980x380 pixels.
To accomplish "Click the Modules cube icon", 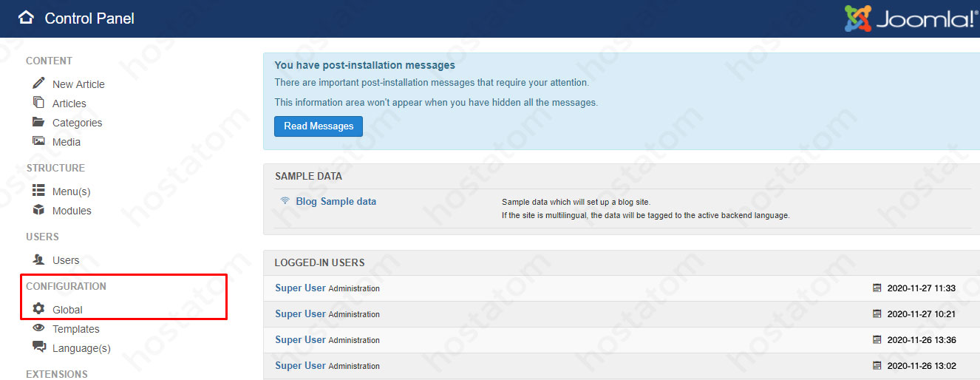I will coord(38,210).
